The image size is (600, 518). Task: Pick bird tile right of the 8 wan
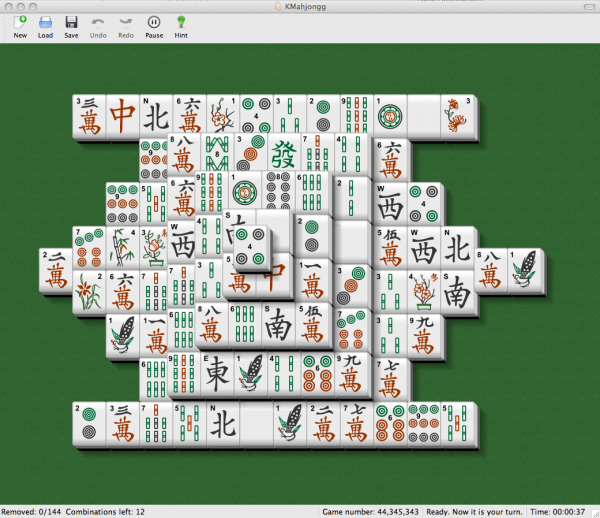coord(525,270)
